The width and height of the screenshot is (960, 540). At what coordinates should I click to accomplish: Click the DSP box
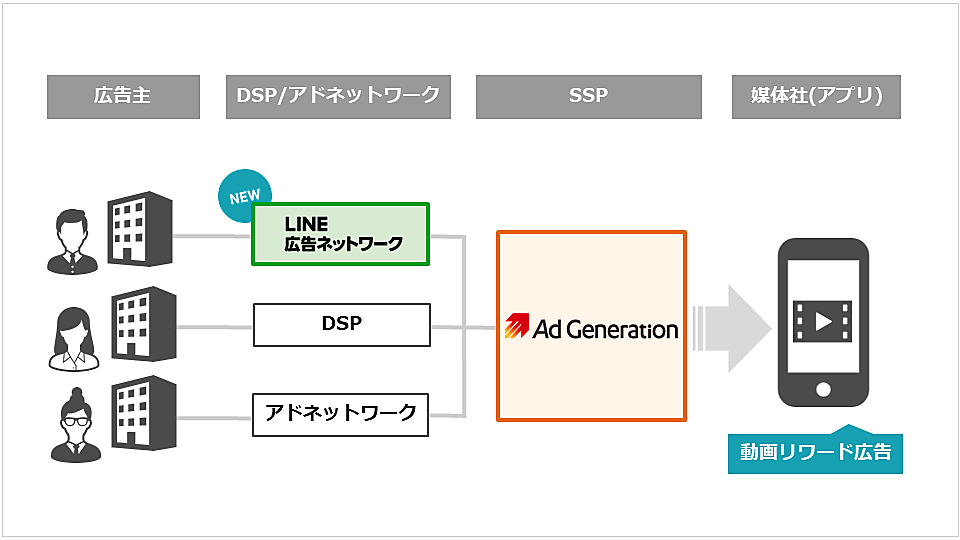click(x=341, y=324)
